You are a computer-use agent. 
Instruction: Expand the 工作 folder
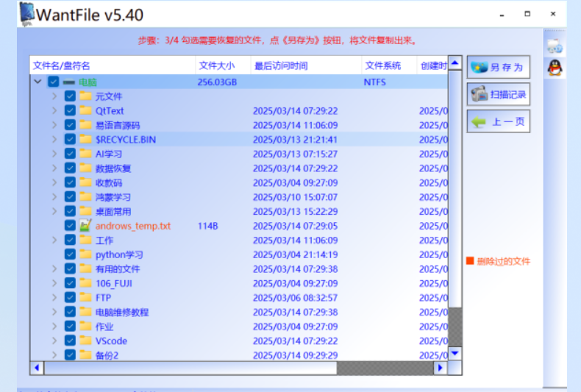[54, 240]
